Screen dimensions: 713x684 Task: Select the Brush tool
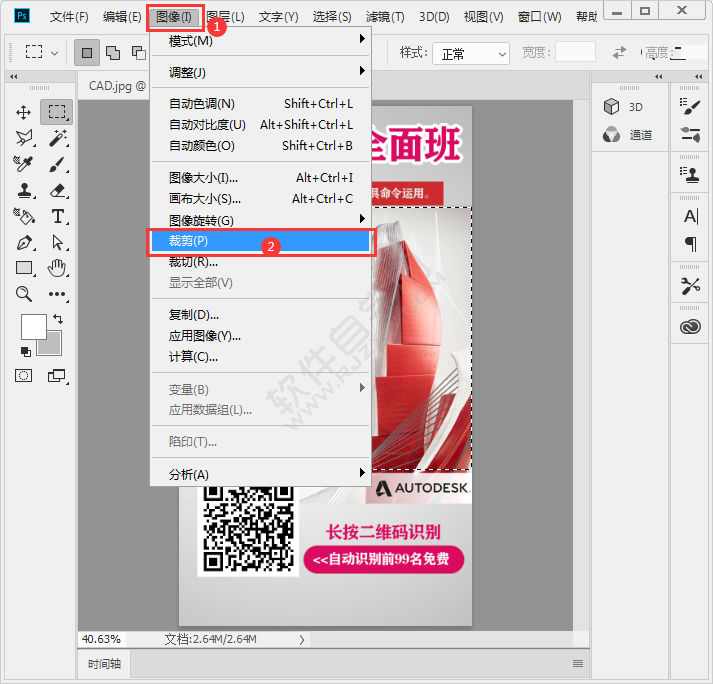pyautogui.click(x=57, y=164)
